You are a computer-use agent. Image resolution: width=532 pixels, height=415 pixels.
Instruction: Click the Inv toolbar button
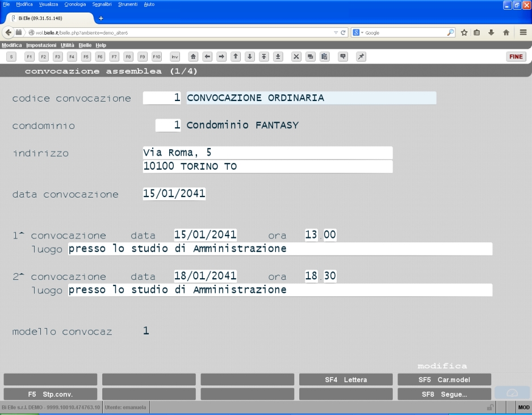pyautogui.click(x=175, y=57)
